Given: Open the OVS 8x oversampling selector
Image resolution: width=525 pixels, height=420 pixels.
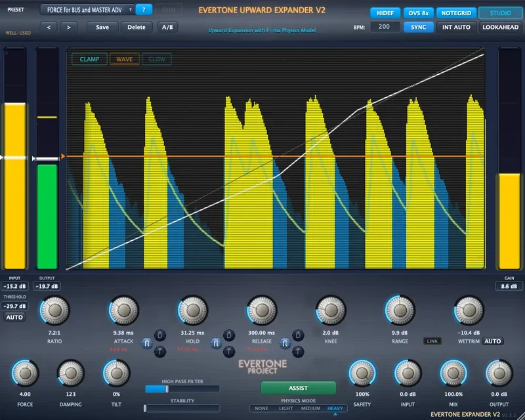Looking at the screenshot, I should (x=418, y=13).
